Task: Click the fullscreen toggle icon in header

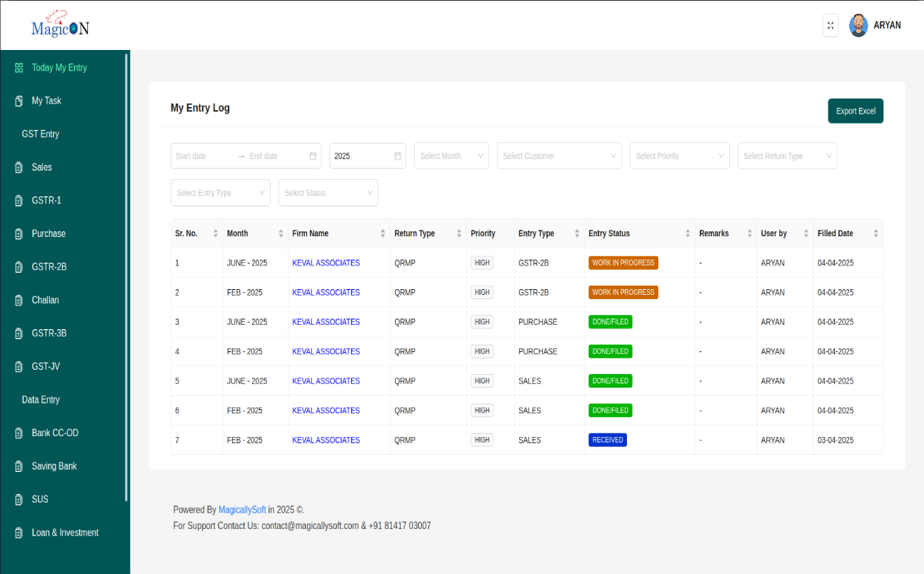Action: [830, 25]
